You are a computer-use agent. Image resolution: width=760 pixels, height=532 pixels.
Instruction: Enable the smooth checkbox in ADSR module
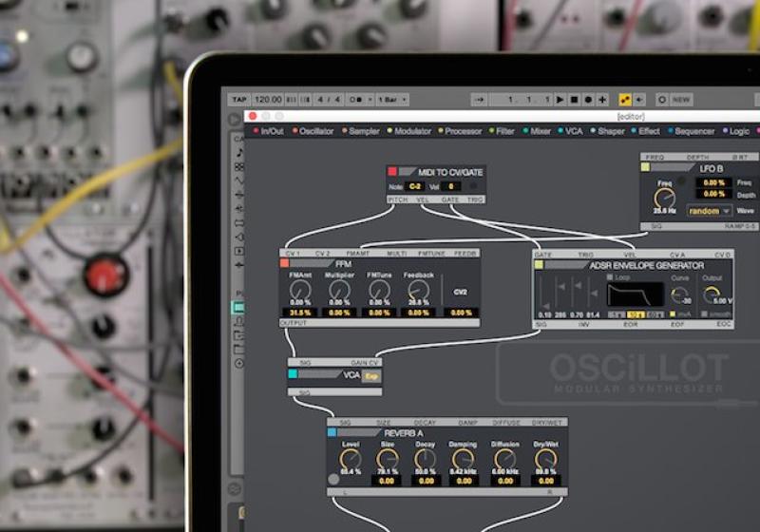pos(705,313)
